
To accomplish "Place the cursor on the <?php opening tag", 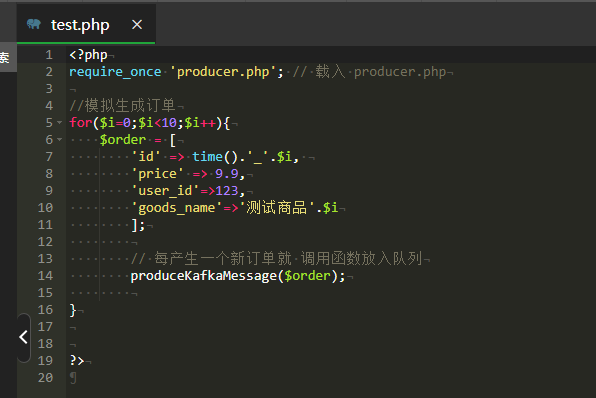I will coord(89,55).
